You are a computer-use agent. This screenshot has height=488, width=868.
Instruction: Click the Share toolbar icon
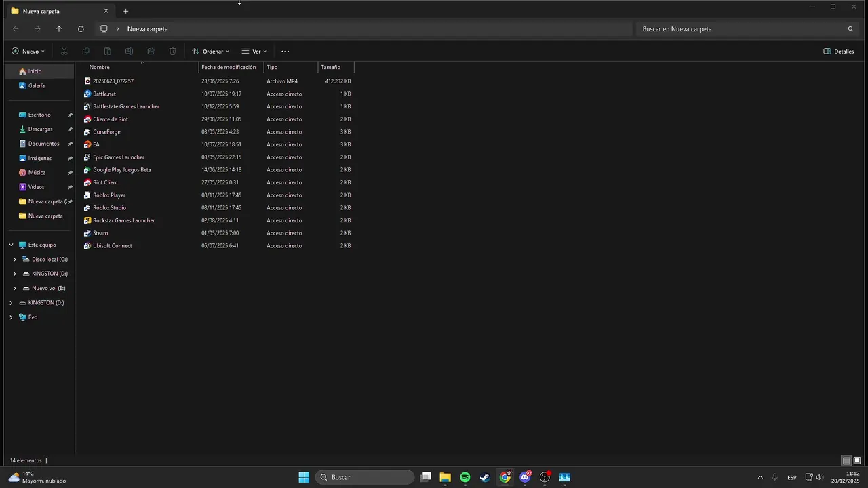click(x=151, y=52)
